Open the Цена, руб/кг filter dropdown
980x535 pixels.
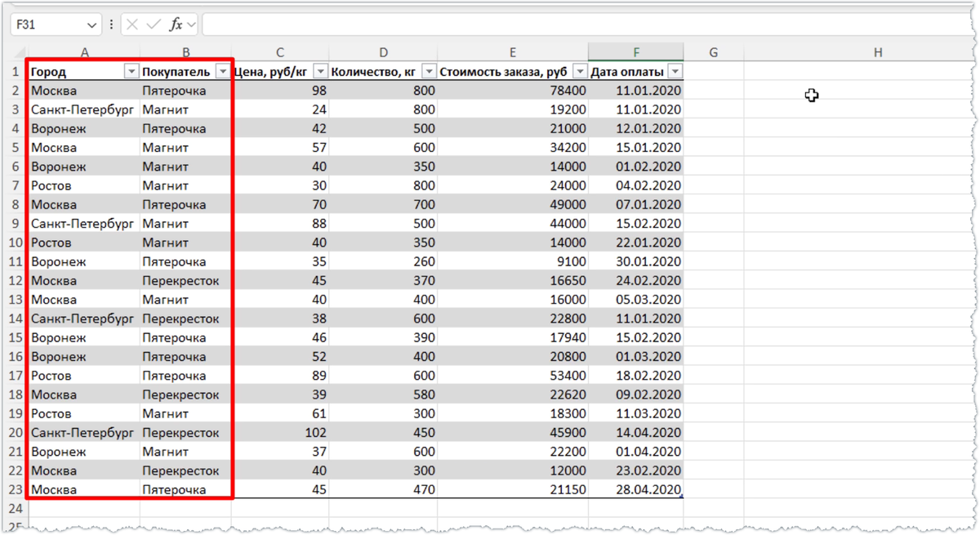coord(321,72)
